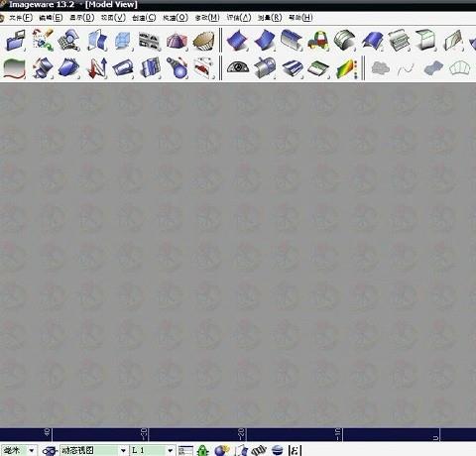Toggle the sphere shading icon in bottom bar
Screen dimensions: 476x456
point(221,450)
